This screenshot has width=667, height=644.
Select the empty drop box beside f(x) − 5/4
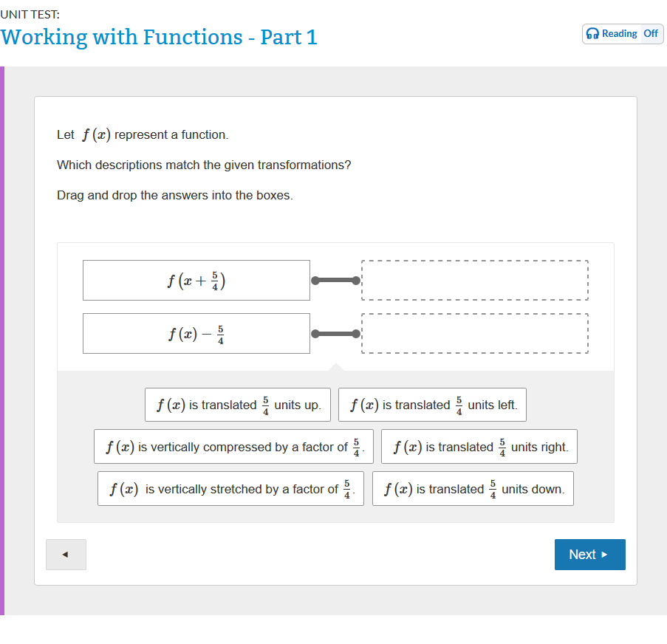point(475,334)
